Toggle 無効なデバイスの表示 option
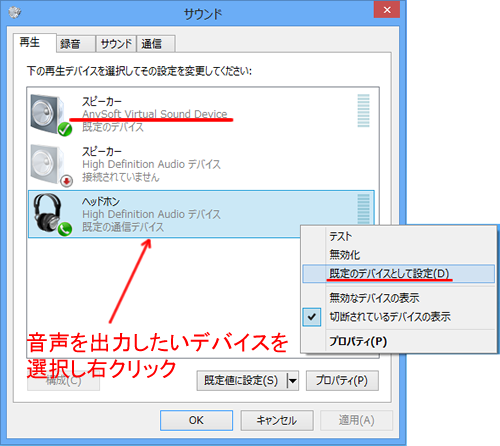 pyautogui.click(x=374, y=298)
